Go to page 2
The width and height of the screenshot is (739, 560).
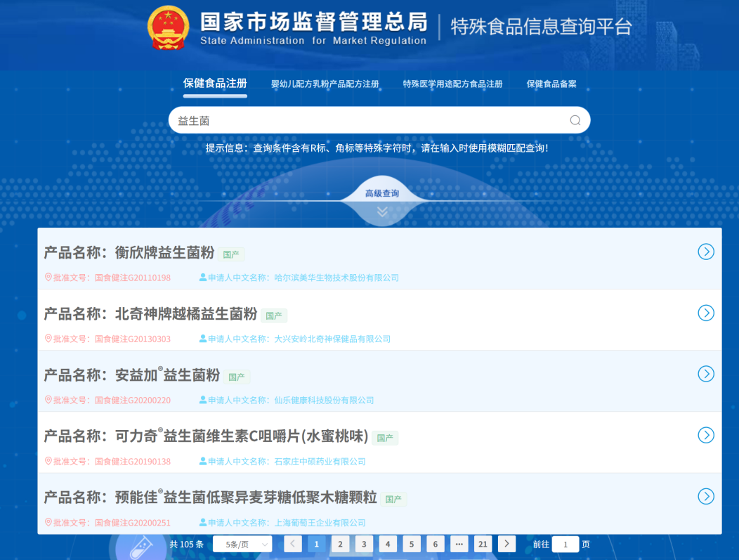point(340,544)
